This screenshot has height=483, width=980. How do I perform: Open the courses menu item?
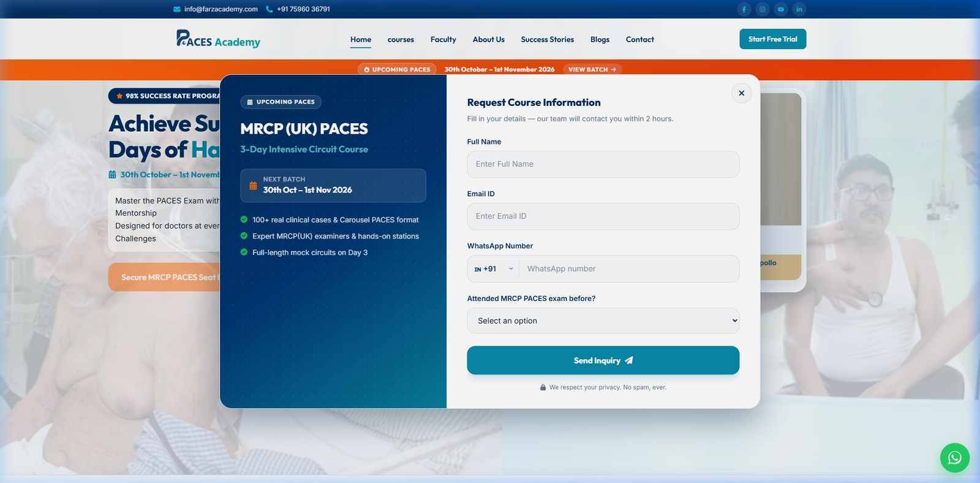coord(401,40)
